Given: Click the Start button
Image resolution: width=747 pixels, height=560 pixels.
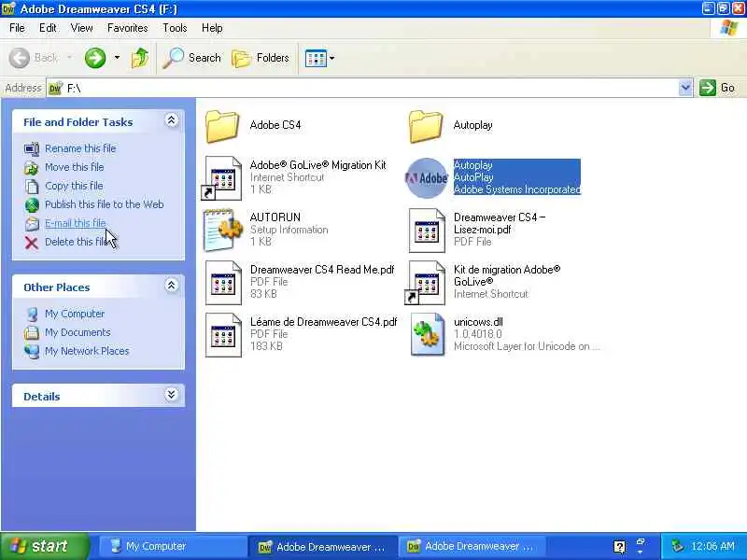Looking at the screenshot, I should click(x=45, y=546).
